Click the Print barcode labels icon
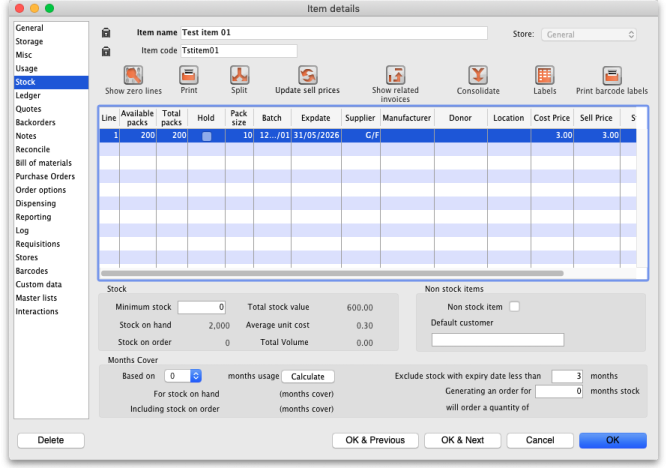Image resolution: width=667 pixels, height=468 pixels. tap(611, 76)
